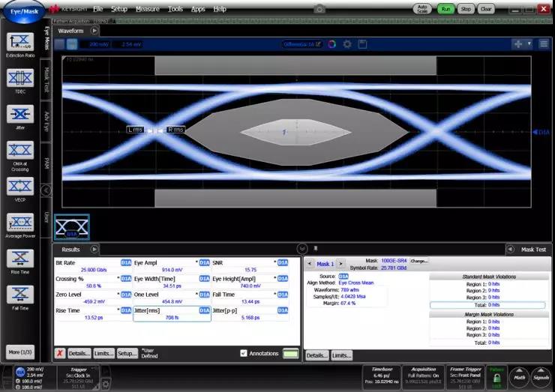
Task: Expand the Waveform tab arrow
Action: 94,31
